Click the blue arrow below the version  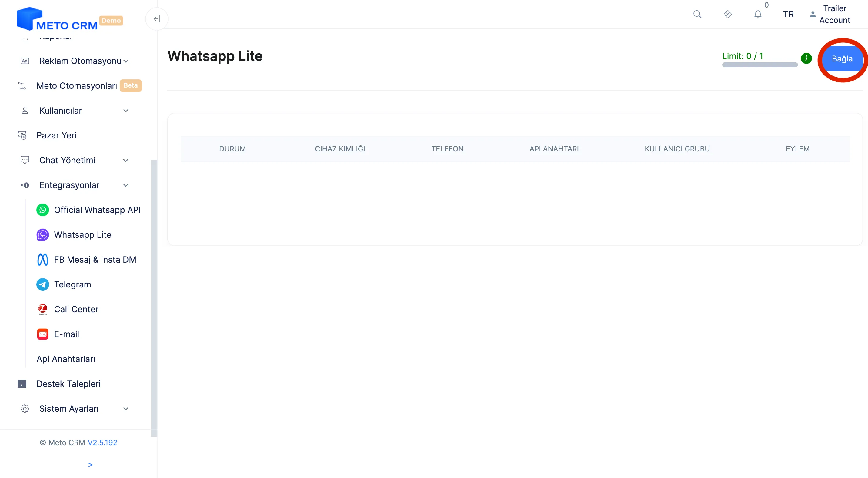[x=90, y=465]
